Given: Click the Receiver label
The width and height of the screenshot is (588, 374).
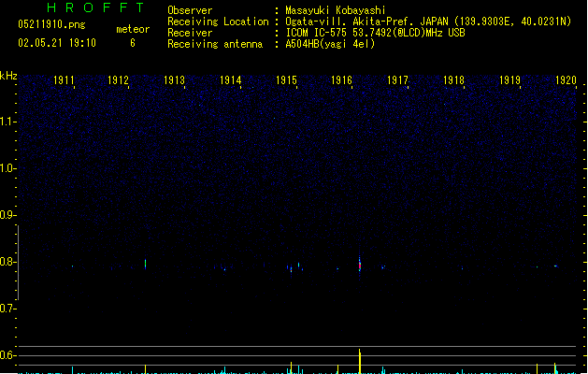Looking at the screenshot, I should point(190,33).
